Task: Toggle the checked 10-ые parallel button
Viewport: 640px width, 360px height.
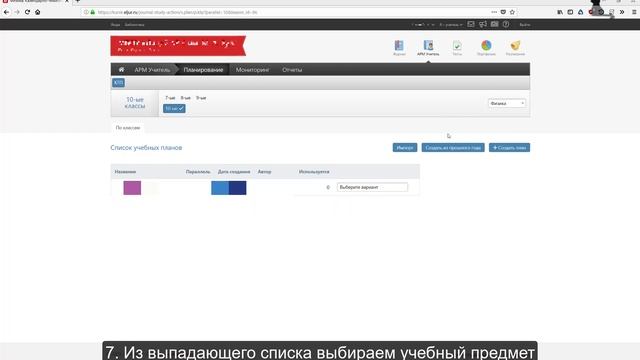Action: (x=174, y=108)
